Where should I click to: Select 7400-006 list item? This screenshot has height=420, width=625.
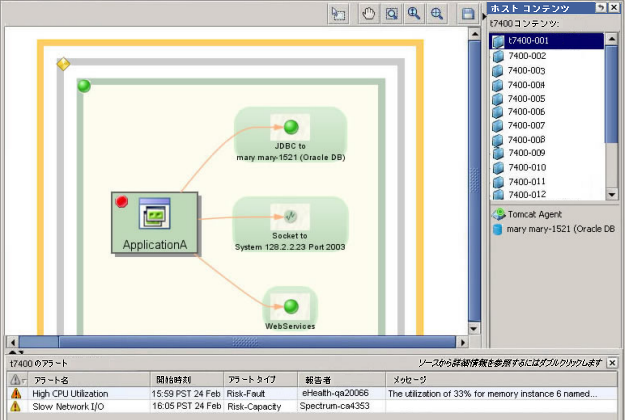pyautogui.click(x=546, y=112)
